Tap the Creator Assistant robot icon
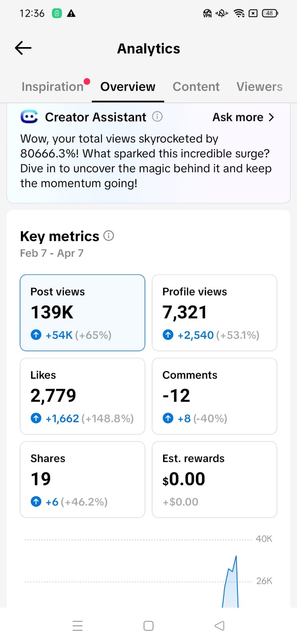Viewport: 297px width, 644px height. [29, 117]
